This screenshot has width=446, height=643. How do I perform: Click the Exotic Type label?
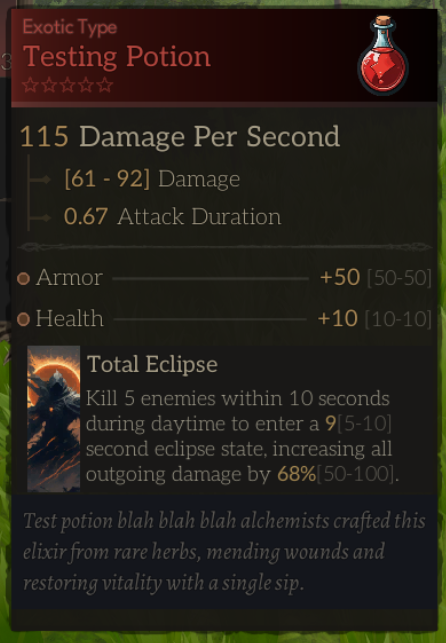(x=70, y=27)
